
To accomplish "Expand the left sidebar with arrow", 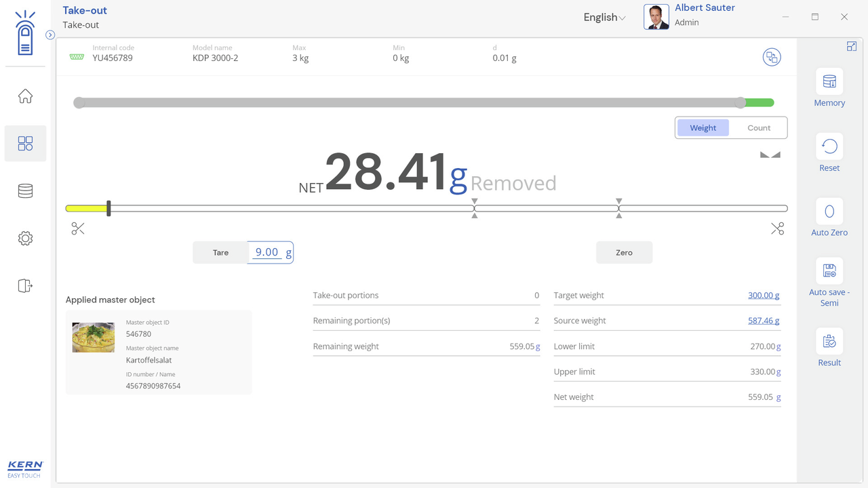I will coord(50,35).
